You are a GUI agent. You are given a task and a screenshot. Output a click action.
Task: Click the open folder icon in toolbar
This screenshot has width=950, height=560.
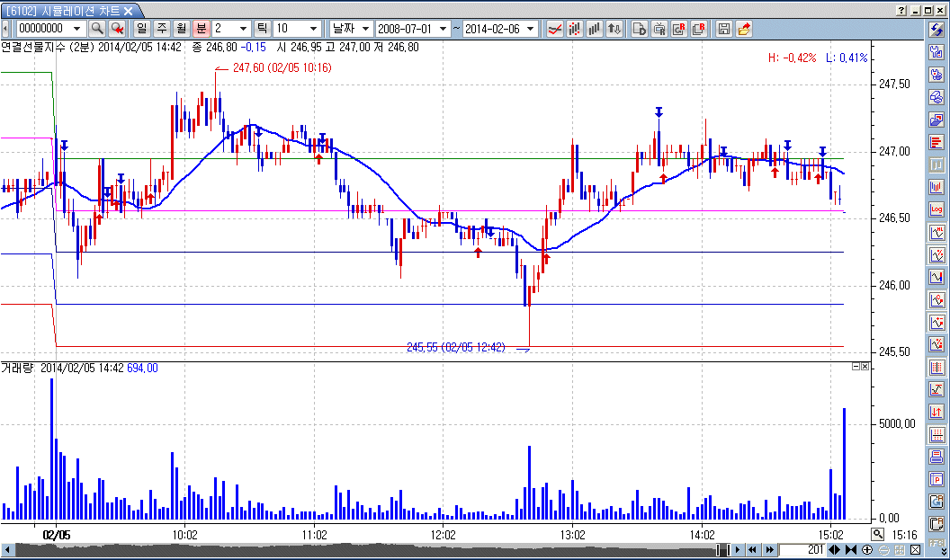pos(744,29)
